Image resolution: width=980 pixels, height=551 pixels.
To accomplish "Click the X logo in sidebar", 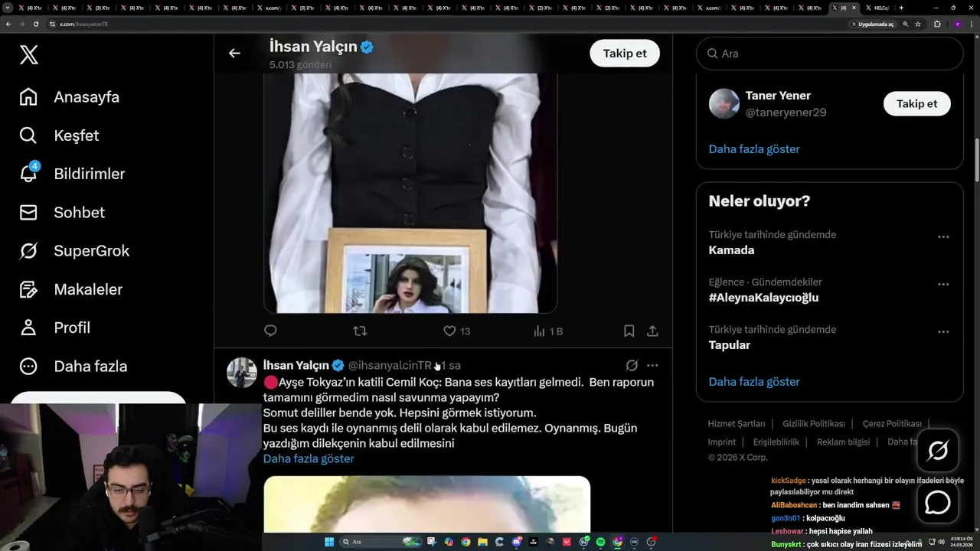I will [29, 54].
